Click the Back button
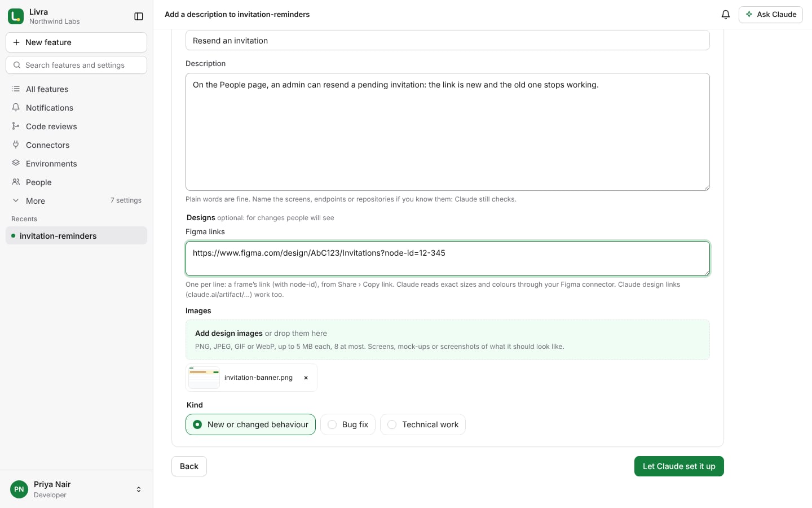 point(189,466)
